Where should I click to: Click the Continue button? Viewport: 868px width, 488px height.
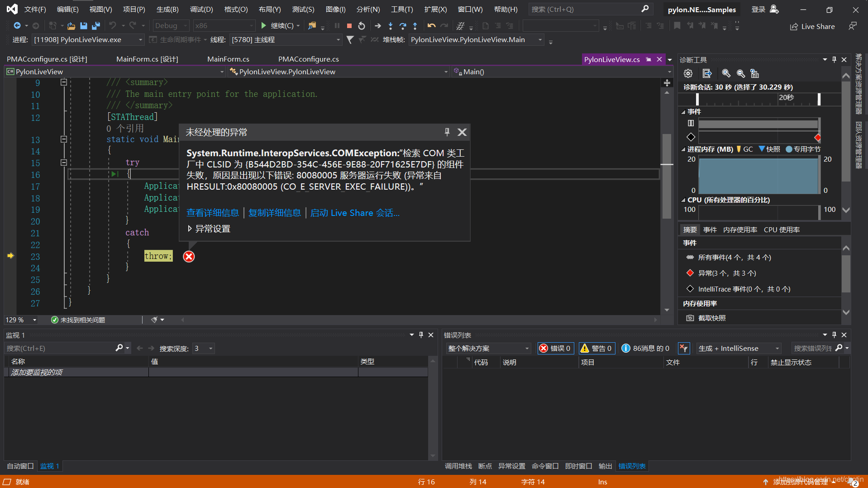point(281,26)
